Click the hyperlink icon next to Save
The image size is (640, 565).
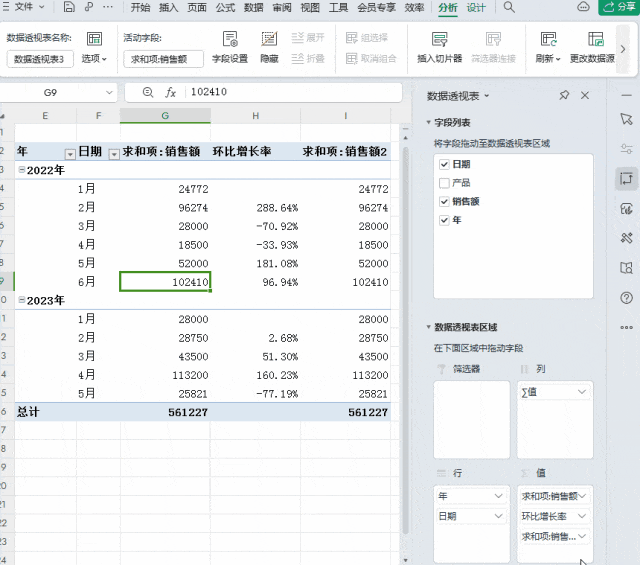[89, 7]
